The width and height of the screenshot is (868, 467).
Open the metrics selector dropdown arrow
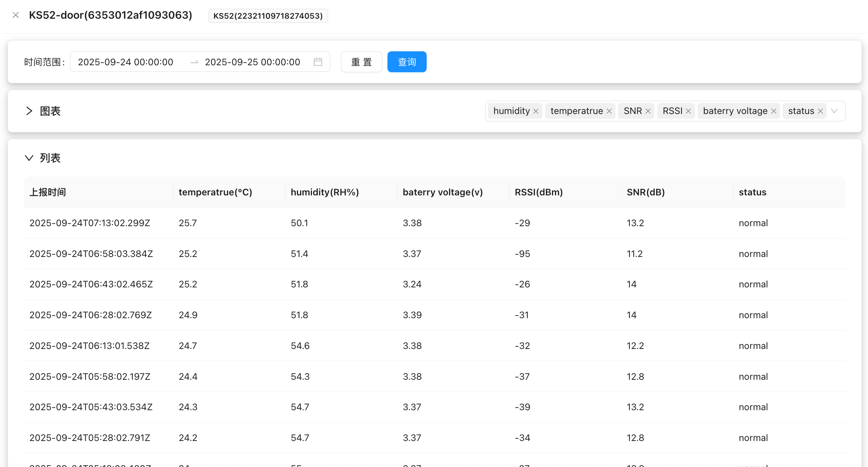[835, 111]
